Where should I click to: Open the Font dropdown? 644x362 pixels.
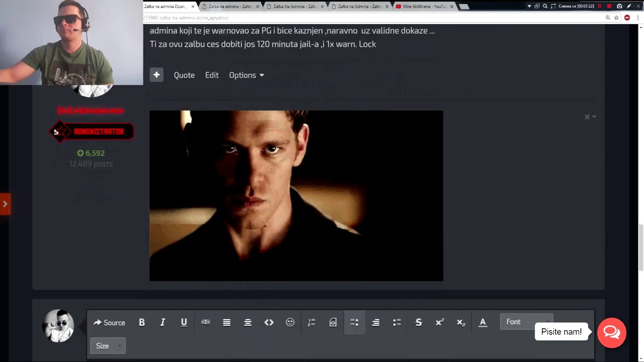(x=526, y=322)
